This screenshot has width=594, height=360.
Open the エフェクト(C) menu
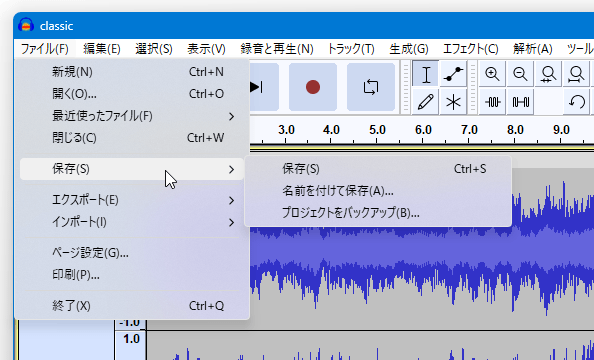pyautogui.click(x=471, y=49)
